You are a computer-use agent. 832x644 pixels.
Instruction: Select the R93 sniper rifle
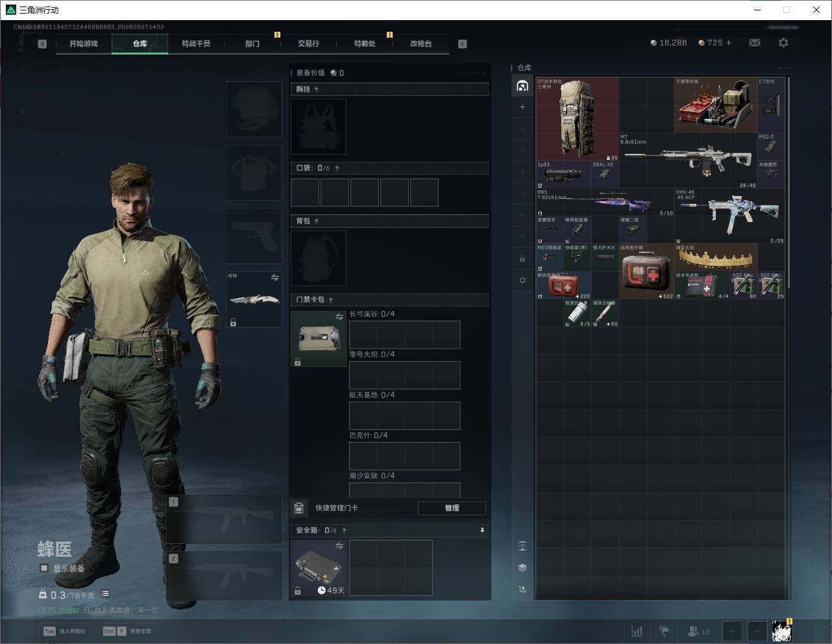coord(605,202)
